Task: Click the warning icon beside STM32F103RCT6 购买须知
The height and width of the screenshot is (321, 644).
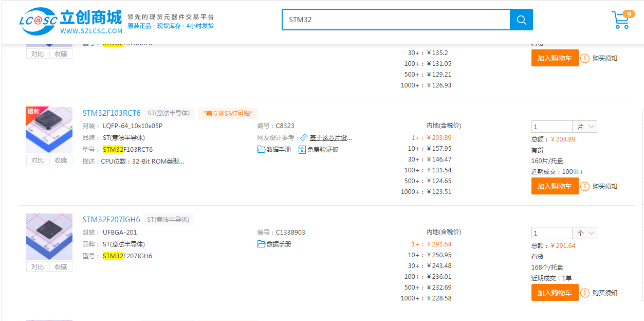Action: click(585, 186)
